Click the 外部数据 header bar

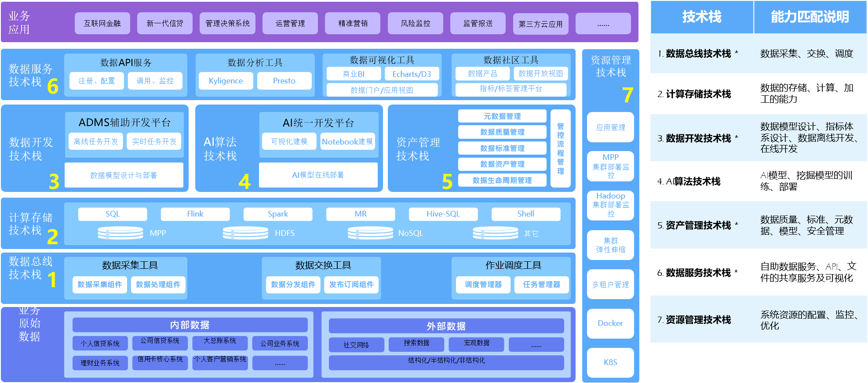click(446, 326)
